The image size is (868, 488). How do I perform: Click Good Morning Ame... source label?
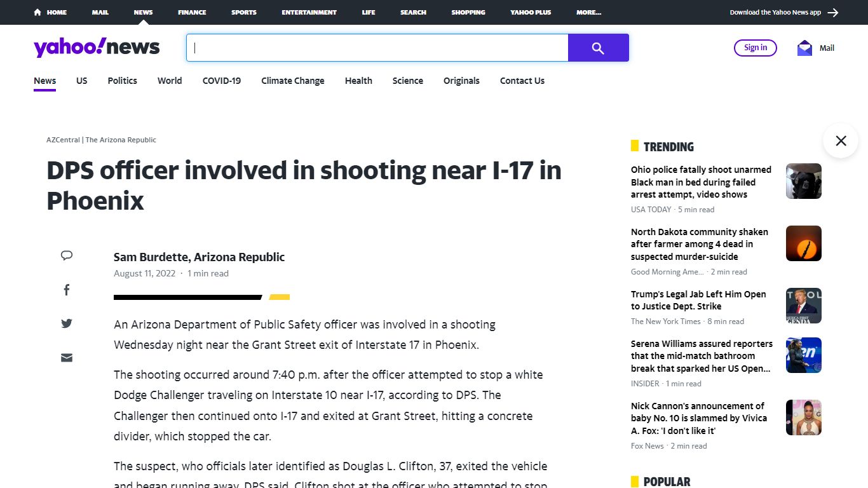coord(667,272)
